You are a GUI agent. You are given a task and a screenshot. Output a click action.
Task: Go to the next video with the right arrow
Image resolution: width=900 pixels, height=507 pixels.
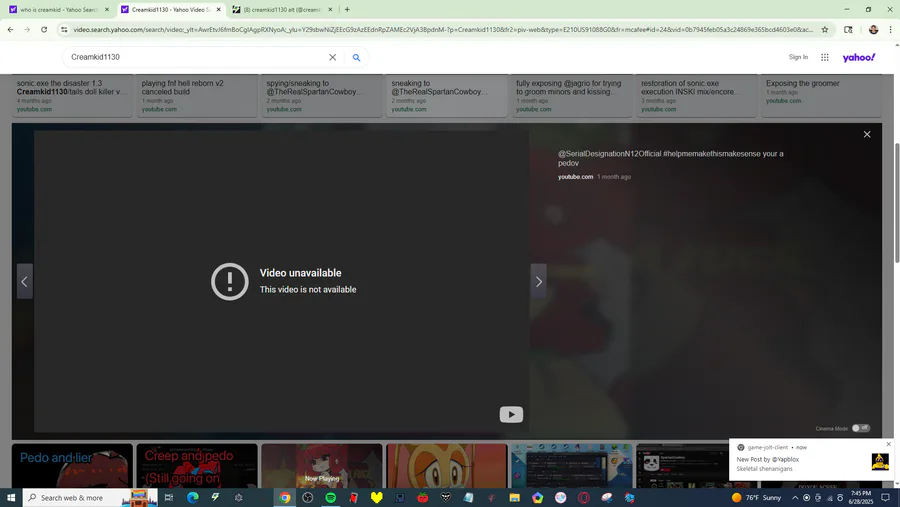coord(538,281)
